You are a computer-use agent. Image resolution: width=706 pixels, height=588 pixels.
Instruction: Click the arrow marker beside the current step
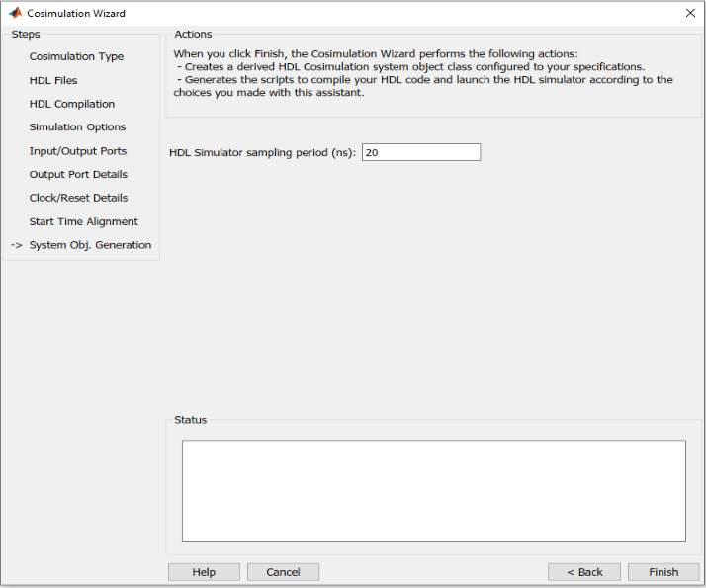(x=16, y=245)
